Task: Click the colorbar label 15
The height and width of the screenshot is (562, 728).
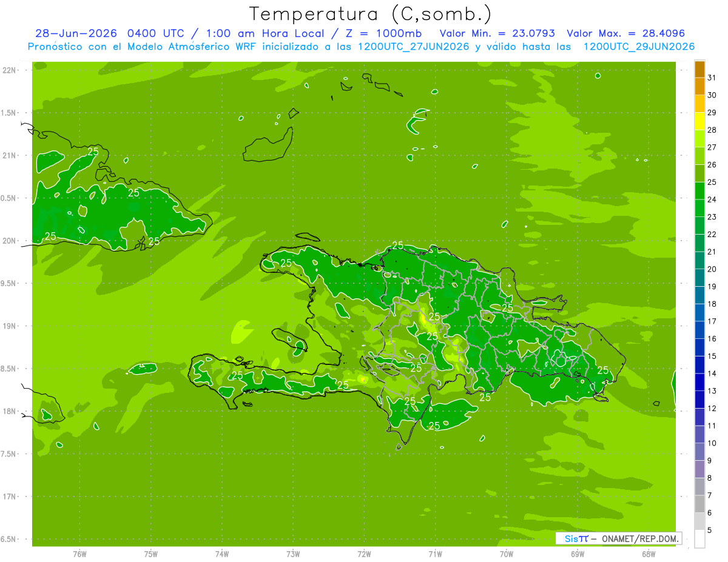Action: tap(712, 356)
